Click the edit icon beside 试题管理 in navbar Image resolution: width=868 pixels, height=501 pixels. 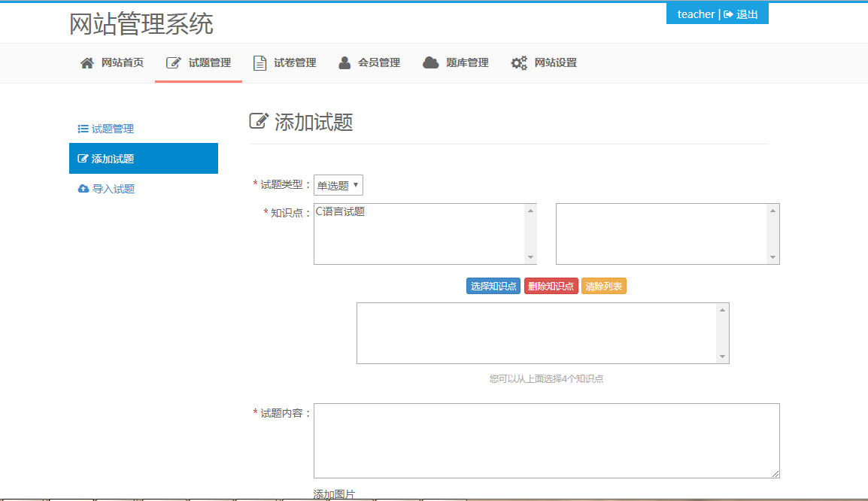[173, 63]
